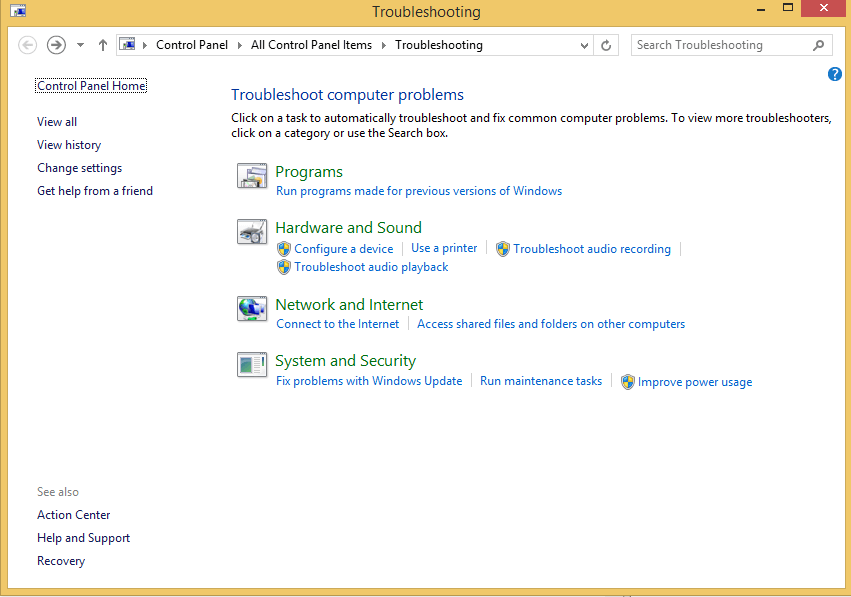Launch Improve power usage troubleshooter

tap(695, 382)
